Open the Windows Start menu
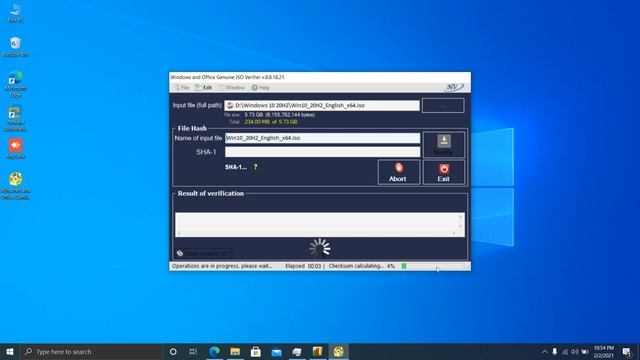This screenshot has height=360, width=640. (x=10, y=351)
